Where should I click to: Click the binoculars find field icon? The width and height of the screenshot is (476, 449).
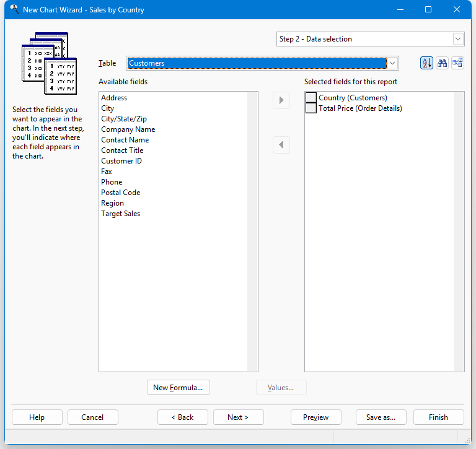[x=442, y=63]
